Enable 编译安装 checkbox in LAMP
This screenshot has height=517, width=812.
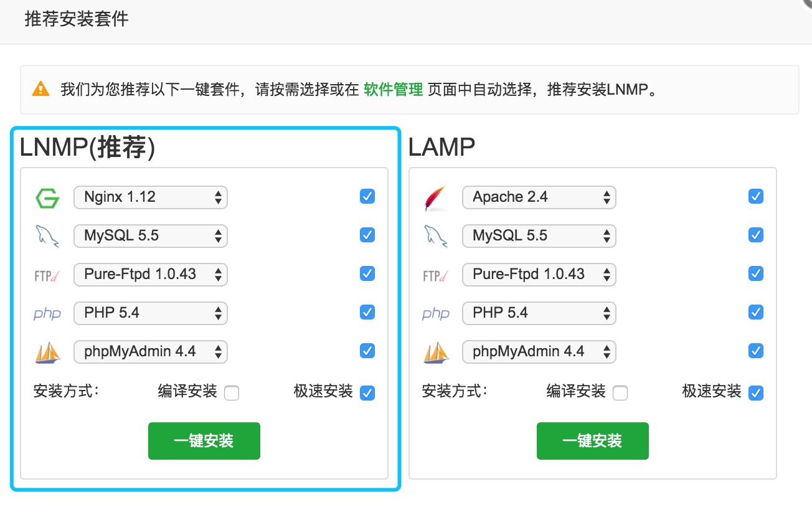click(x=620, y=393)
